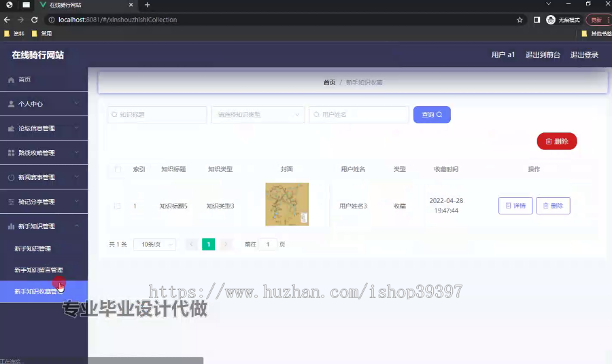612x364 pixels.
Task: Click the 用户姓名 search input
Action: pyautogui.click(x=358, y=115)
